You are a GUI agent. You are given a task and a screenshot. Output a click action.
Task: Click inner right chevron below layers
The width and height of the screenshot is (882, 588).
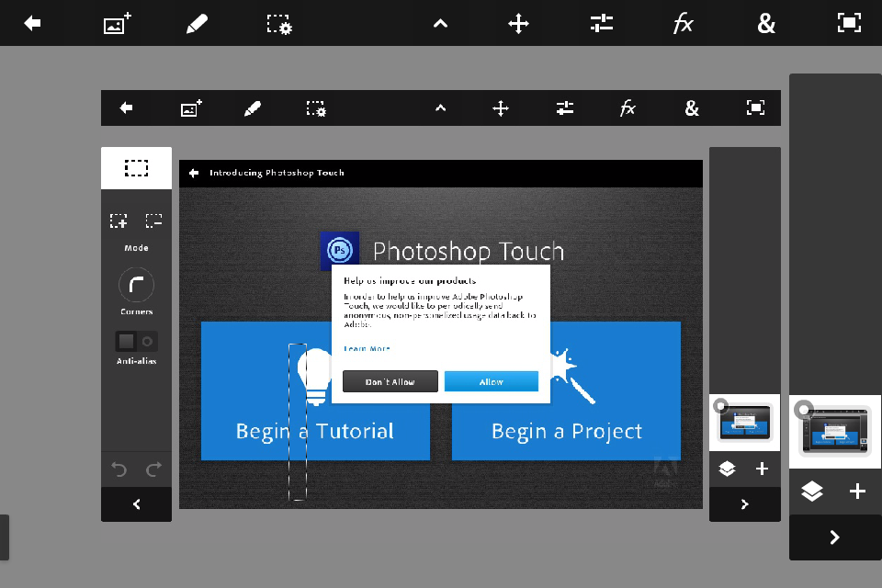coord(745,504)
